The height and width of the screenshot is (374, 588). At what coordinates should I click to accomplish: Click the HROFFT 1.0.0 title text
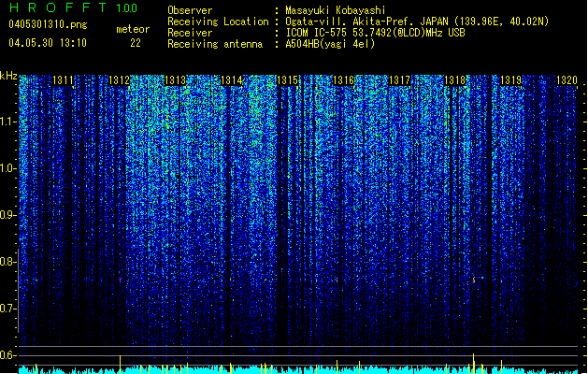click(74, 7)
